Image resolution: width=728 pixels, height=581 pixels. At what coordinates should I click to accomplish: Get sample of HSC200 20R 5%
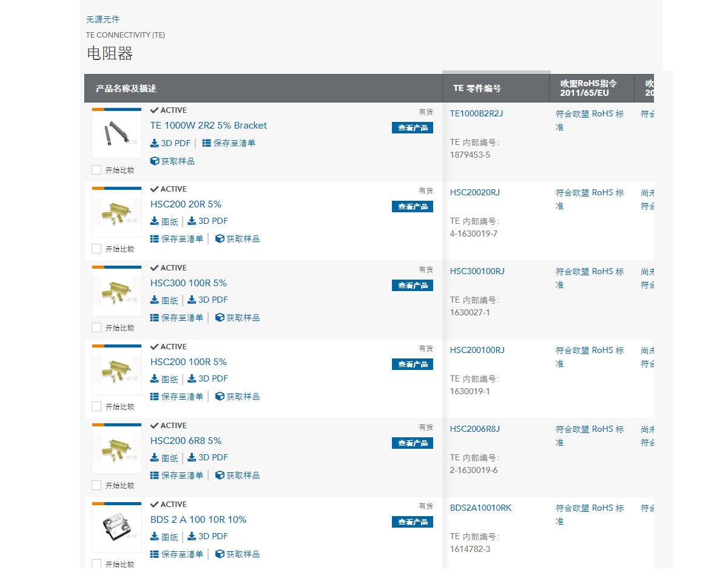238,239
